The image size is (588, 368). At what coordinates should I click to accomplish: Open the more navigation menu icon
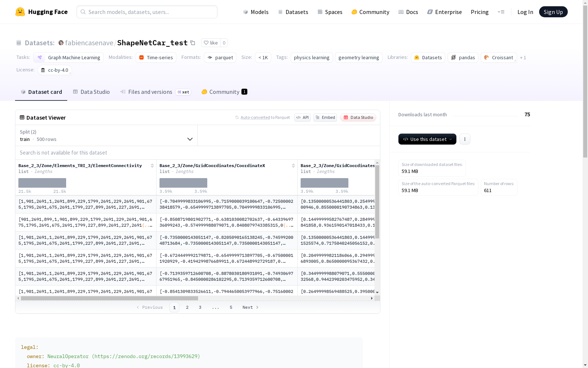(501, 12)
